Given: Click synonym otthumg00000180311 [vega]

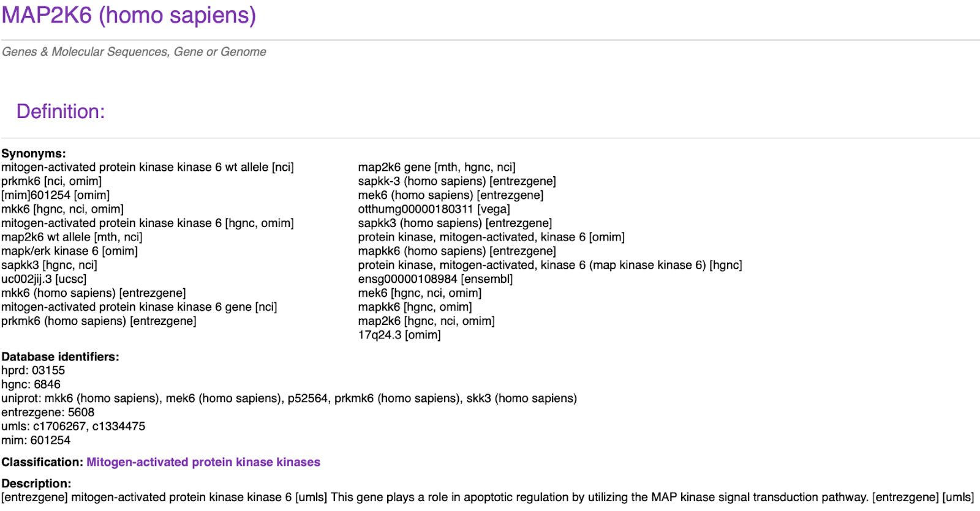Looking at the screenshot, I should [x=434, y=209].
